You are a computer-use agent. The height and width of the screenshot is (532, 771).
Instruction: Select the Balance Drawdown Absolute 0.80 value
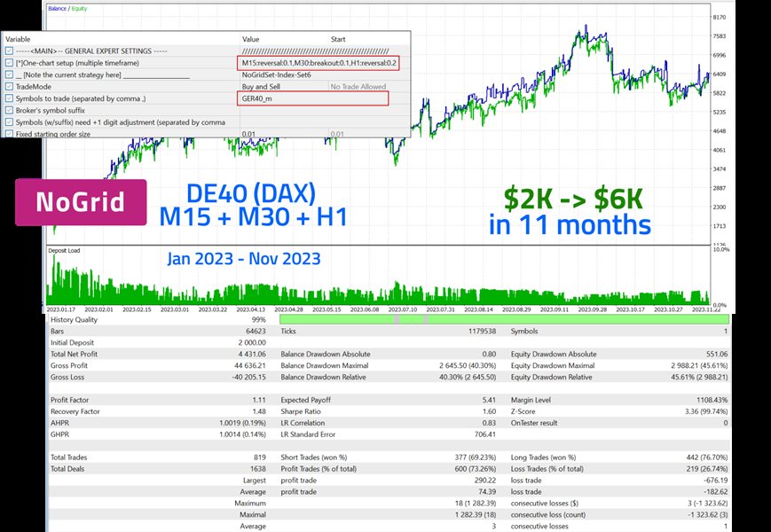(489, 354)
